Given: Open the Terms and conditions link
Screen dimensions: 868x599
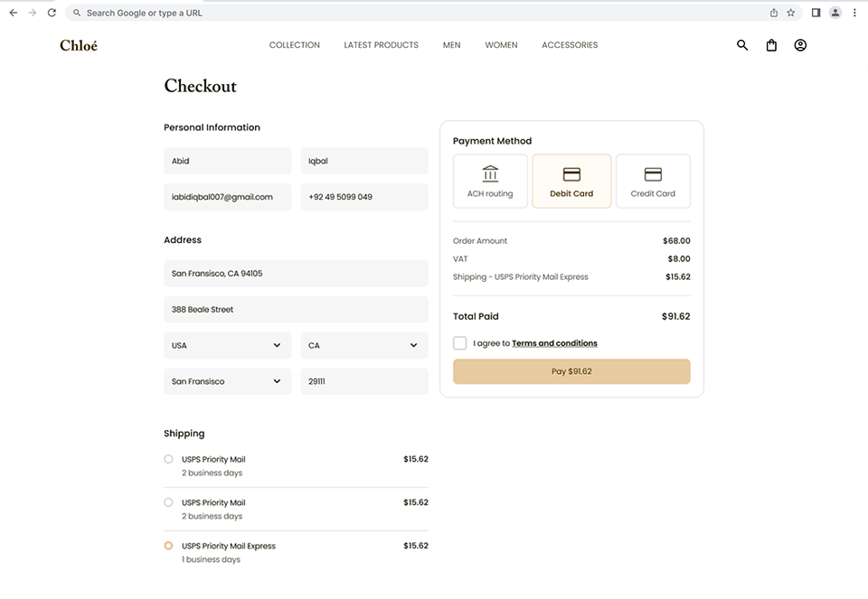Looking at the screenshot, I should coord(554,343).
